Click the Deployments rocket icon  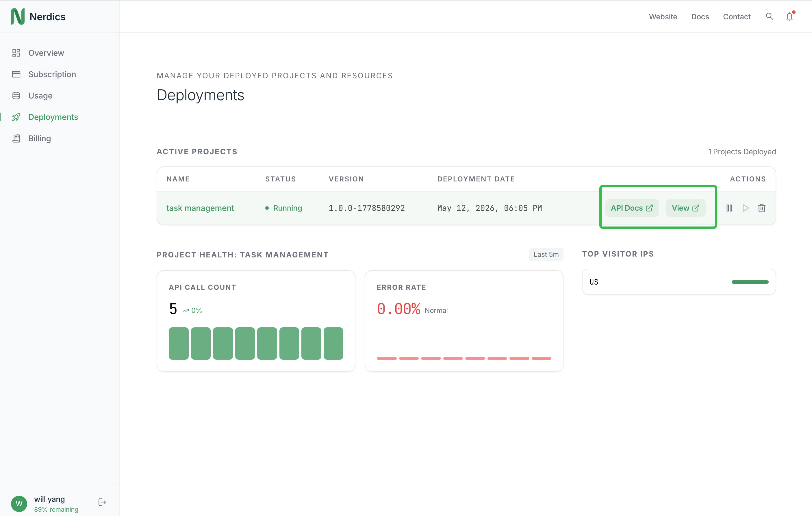point(16,117)
